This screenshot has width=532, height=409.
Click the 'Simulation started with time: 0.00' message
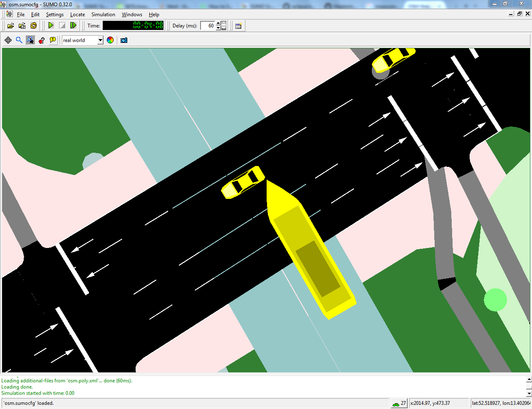click(38, 393)
